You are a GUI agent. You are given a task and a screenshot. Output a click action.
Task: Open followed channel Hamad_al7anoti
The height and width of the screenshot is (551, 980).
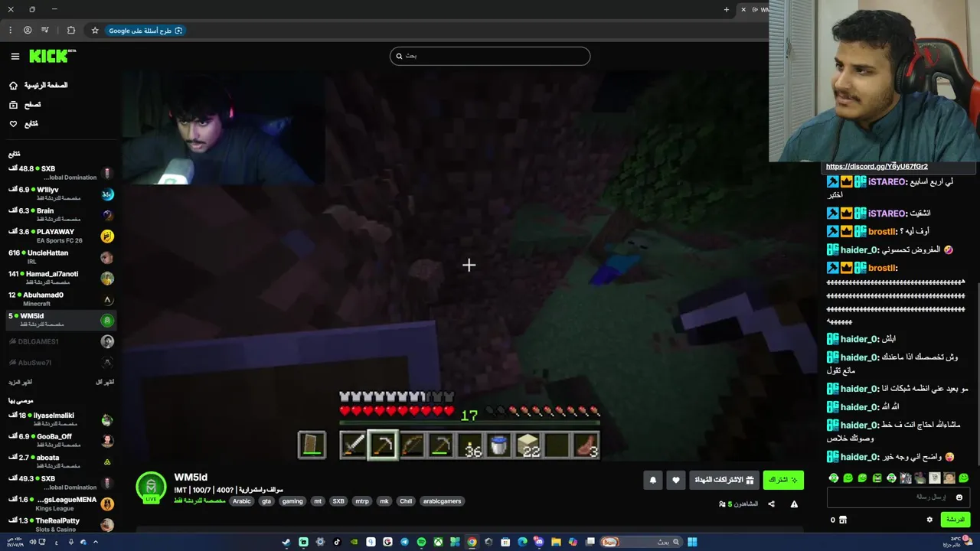[60, 278]
